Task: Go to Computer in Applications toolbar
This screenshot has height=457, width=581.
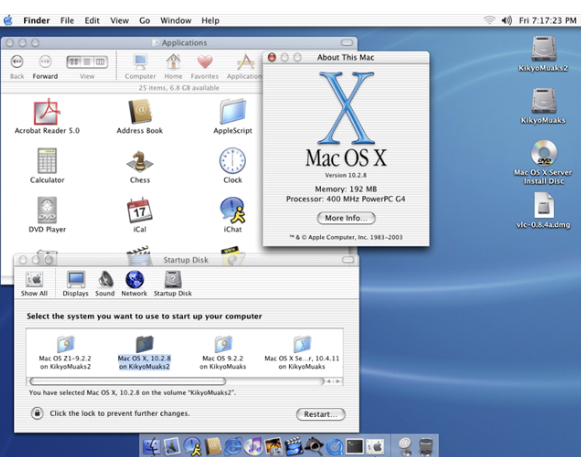Action: click(140, 62)
